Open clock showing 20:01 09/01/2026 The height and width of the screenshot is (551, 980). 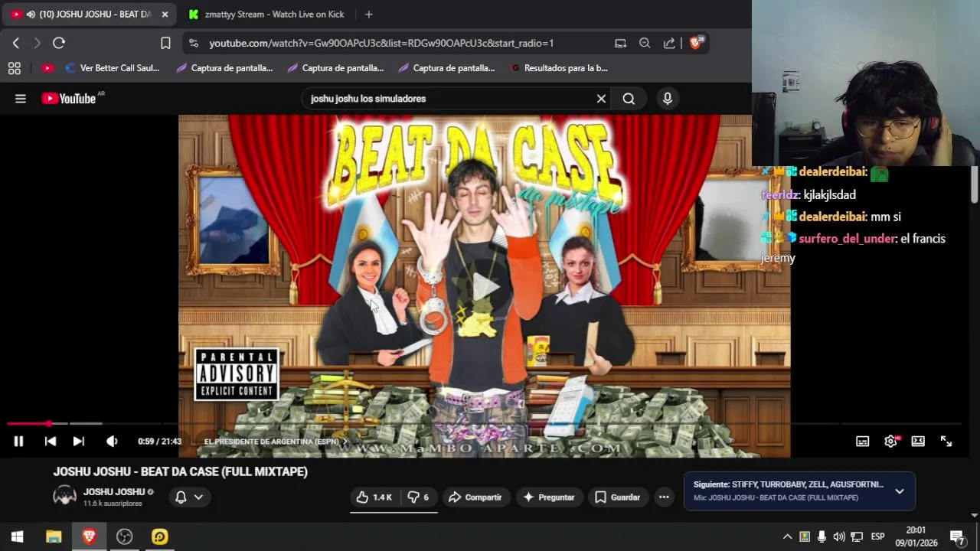tap(916, 536)
